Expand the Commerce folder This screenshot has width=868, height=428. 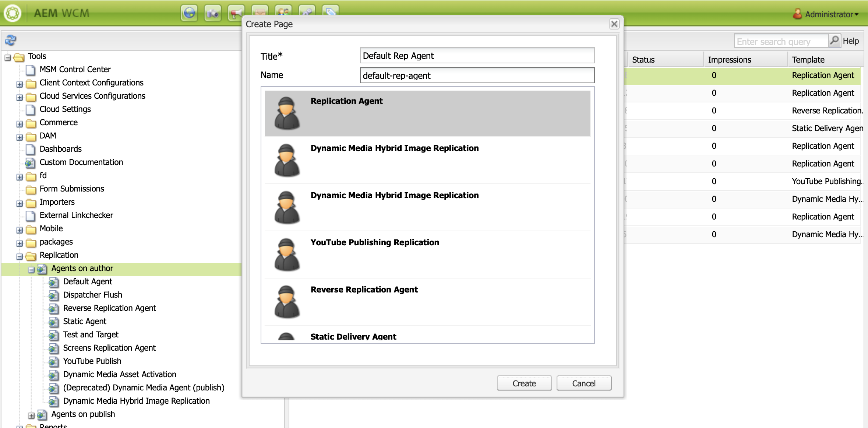point(20,124)
